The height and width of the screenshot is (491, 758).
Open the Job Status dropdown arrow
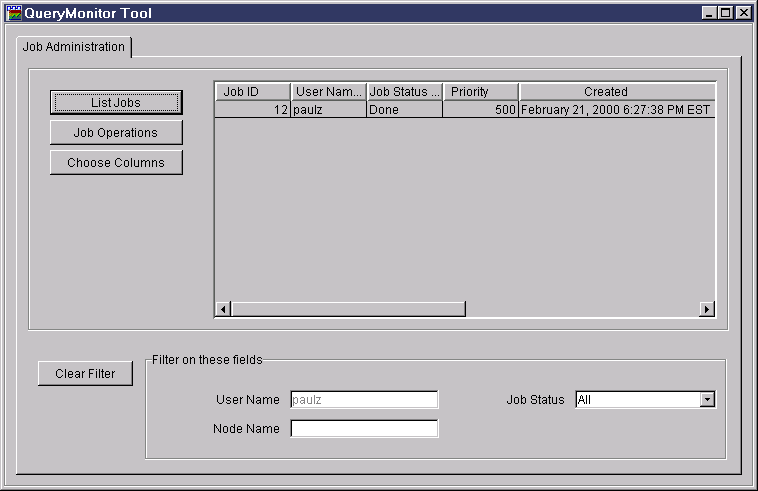pos(707,400)
